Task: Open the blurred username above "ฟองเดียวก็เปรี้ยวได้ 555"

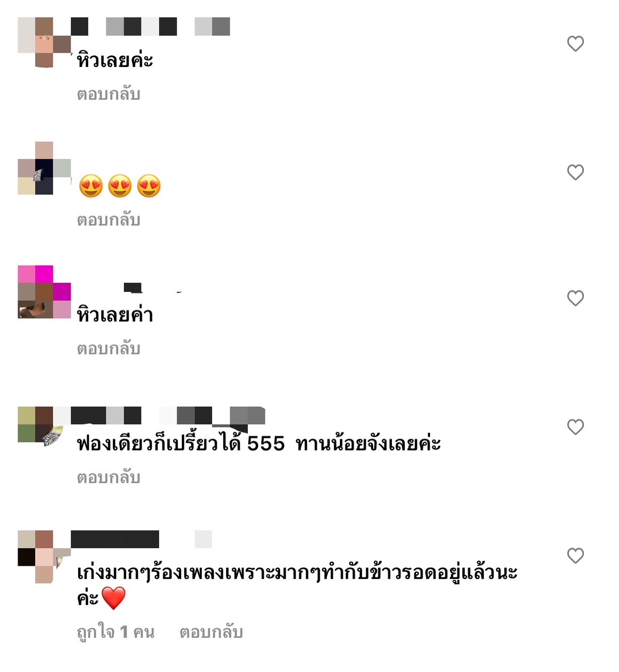Action: coord(168,416)
